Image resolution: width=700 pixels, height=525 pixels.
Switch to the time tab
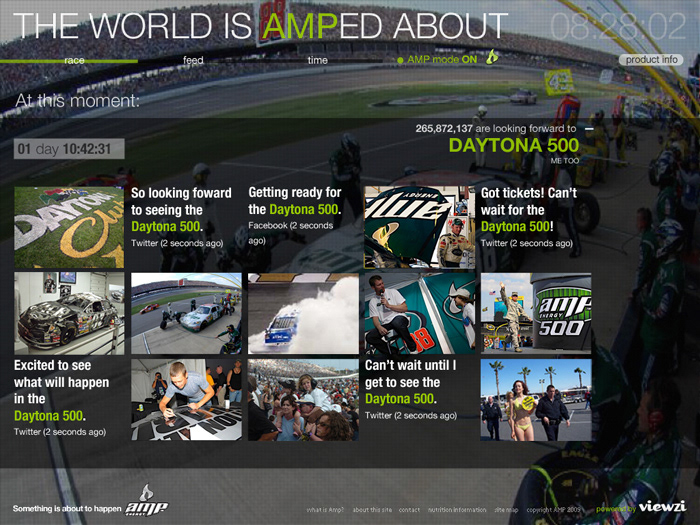pos(317,60)
